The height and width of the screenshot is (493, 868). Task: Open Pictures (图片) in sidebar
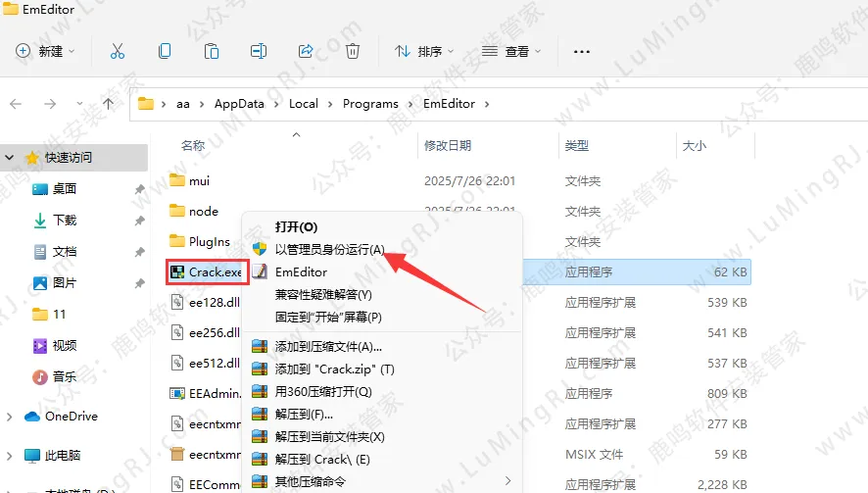click(65, 283)
